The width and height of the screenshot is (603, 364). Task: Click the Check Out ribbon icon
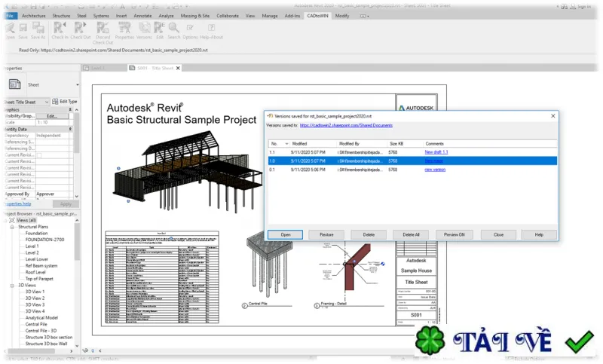tap(81, 31)
